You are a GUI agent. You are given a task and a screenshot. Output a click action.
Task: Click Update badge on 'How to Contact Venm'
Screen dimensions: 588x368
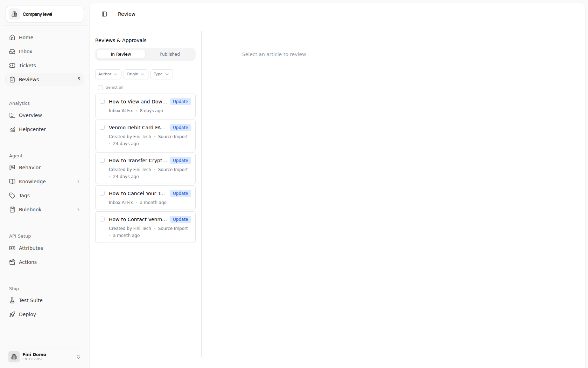coord(181,219)
